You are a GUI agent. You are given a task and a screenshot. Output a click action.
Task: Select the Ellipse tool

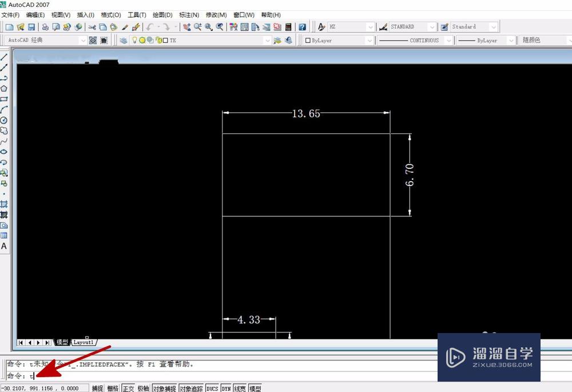tap(4, 152)
